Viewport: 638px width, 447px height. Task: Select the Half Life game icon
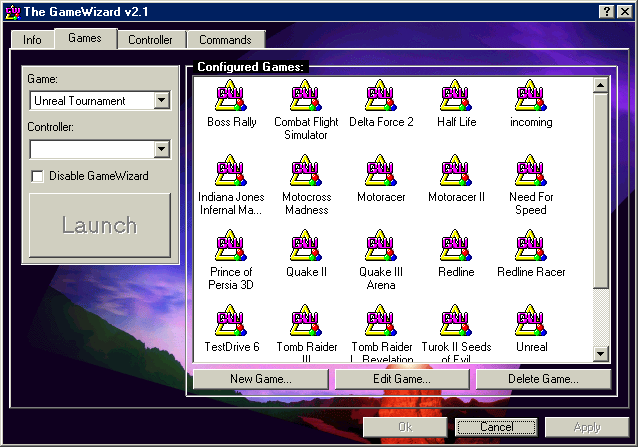point(456,96)
